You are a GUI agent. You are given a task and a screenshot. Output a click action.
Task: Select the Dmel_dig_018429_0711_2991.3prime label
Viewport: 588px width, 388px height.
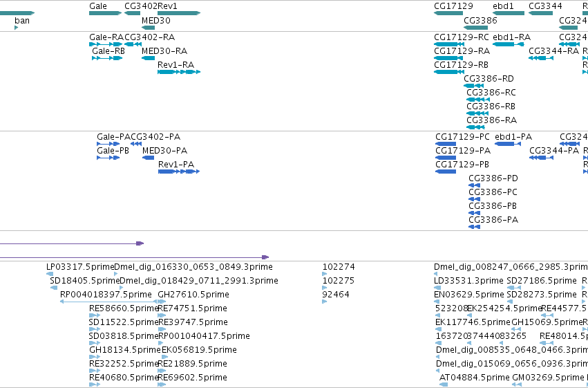point(199,281)
